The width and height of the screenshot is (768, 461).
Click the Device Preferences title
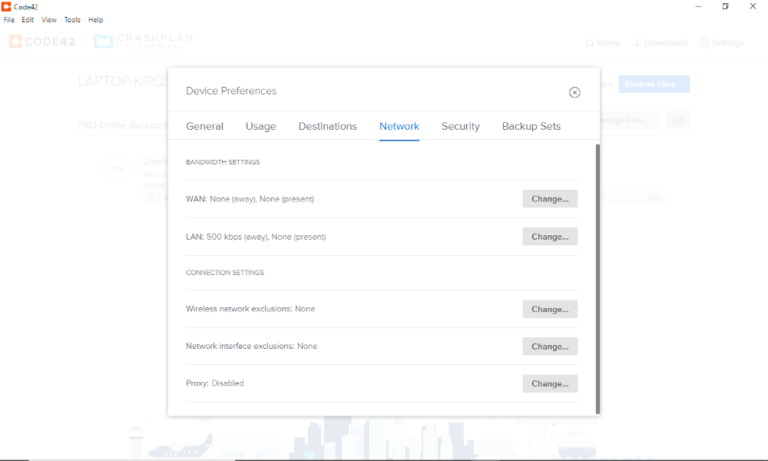pyautogui.click(x=231, y=91)
